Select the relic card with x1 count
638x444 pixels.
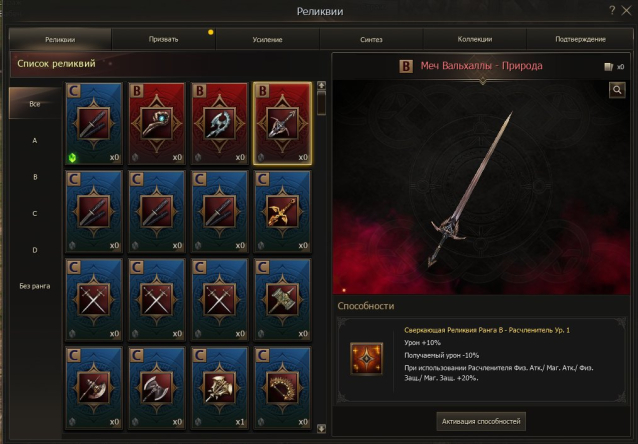(x=220, y=388)
